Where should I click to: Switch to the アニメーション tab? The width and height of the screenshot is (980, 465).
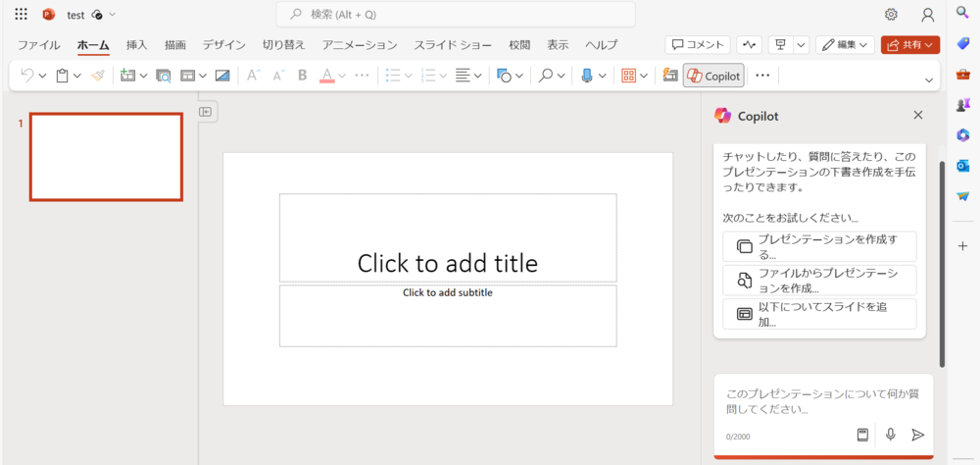click(x=360, y=45)
